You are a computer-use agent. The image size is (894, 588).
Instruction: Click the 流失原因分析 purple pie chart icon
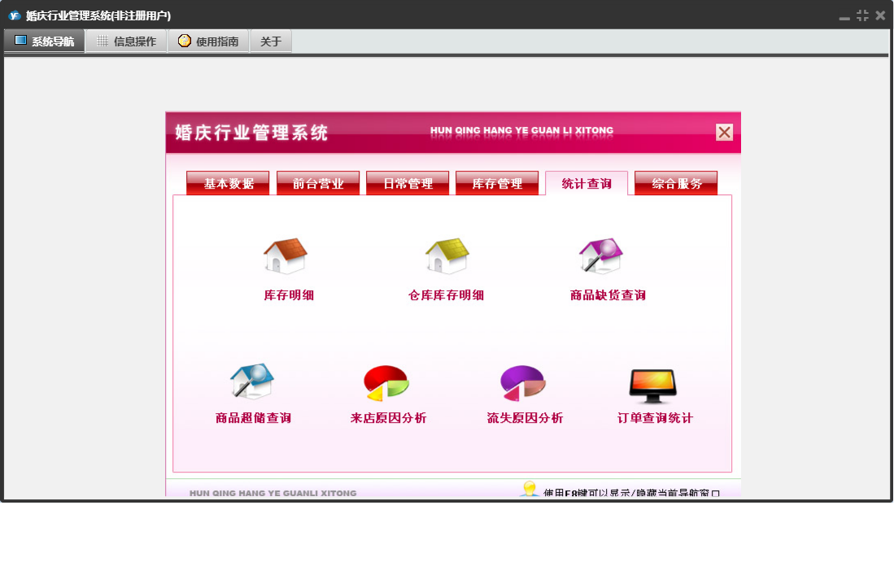pyautogui.click(x=522, y=383)
